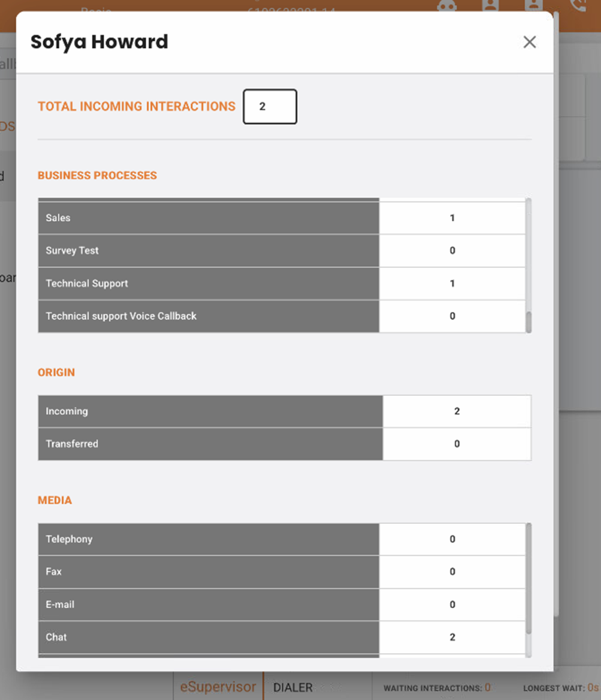Open the DIALER tab
Image resolution: width=601 pixels, height=700 pixels.
pos(293,687)
